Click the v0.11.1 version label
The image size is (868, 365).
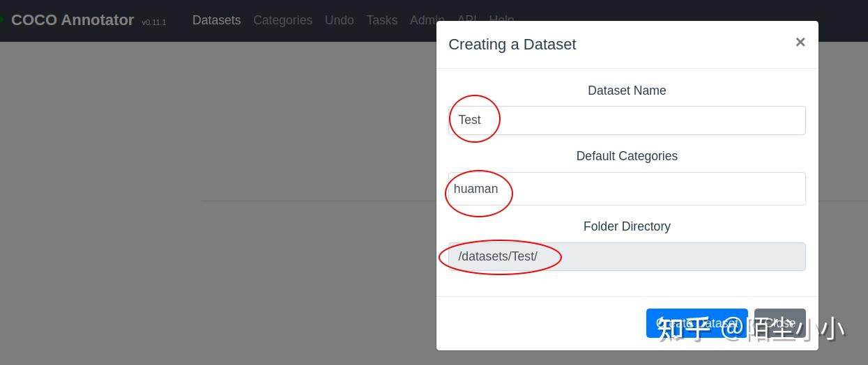tap(154, 22)
